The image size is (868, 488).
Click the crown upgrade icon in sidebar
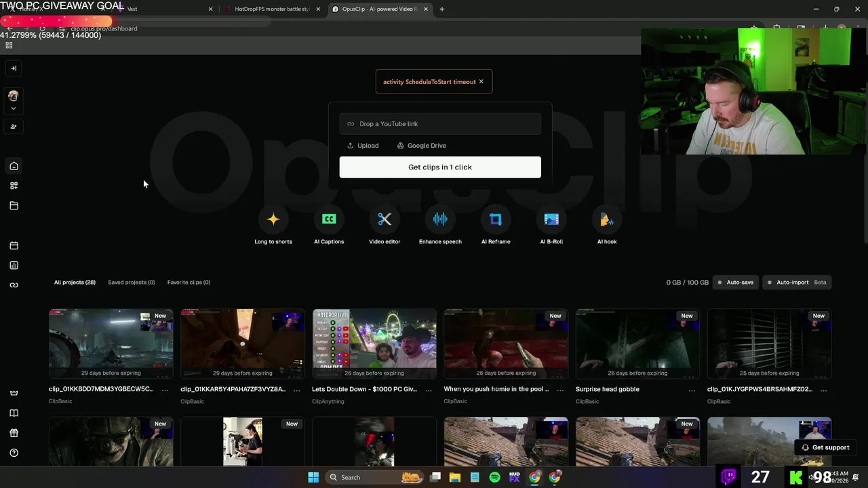[x=14, y=393]
